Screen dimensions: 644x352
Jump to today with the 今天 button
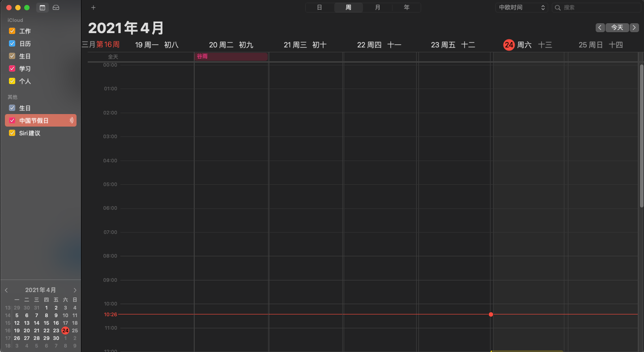tap(617, 28)
